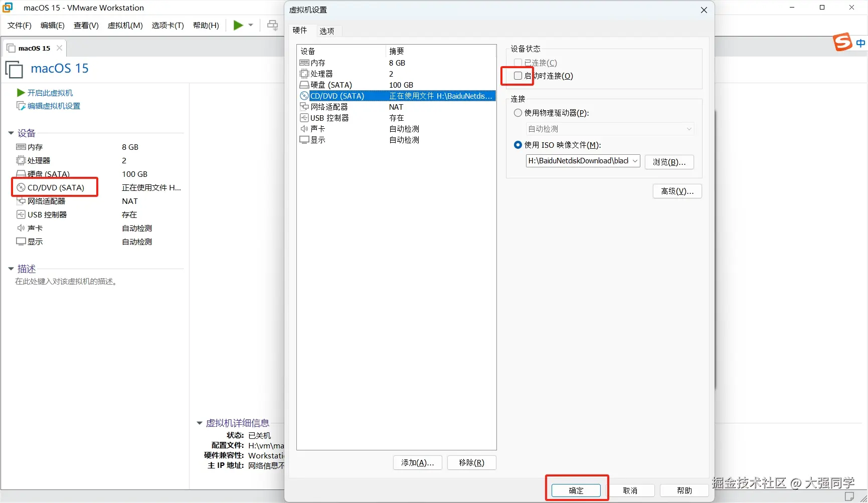The image size is (868, 503).
Task: Click 处理器 processor icon in settings device list
Action: [304, 74]
